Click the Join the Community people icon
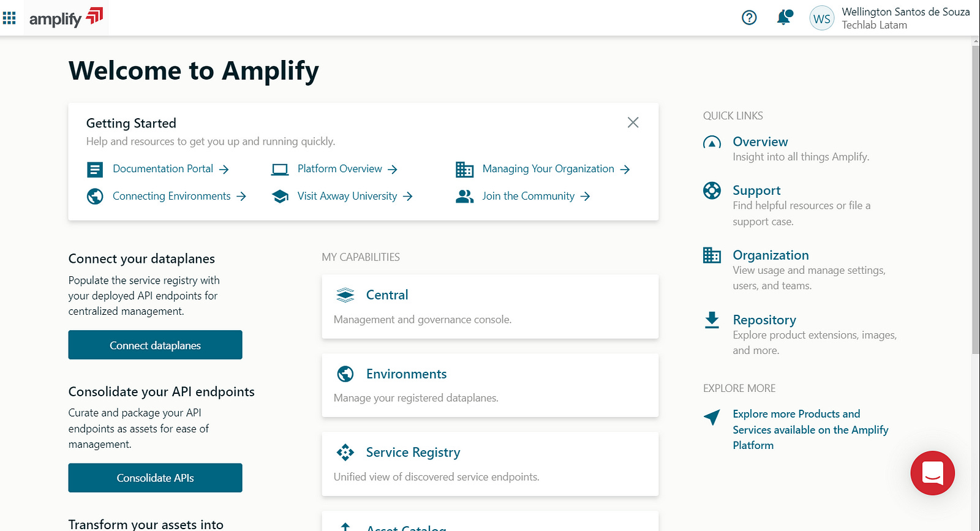This screenshot has height=531, width=980. coord(464,197)
